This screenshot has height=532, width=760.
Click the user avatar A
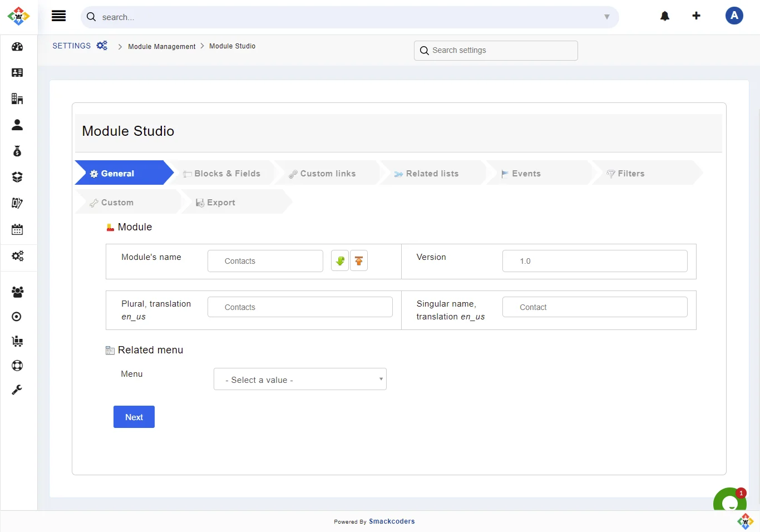(734, 16)
